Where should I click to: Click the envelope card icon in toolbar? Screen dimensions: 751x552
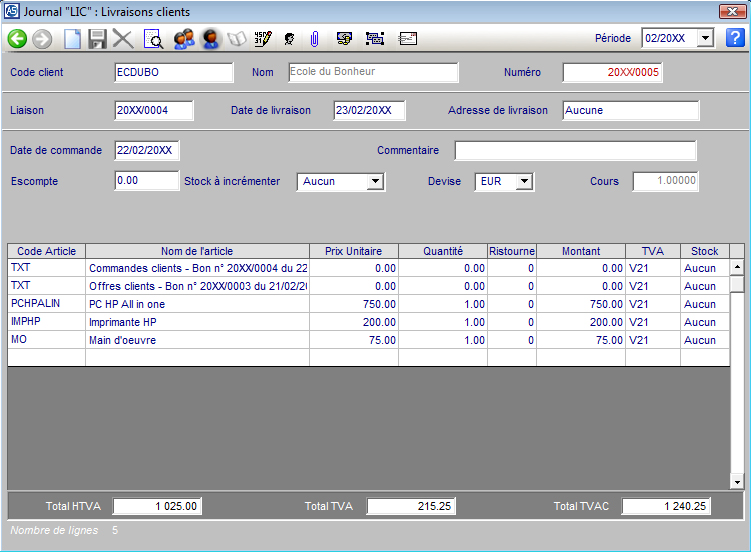coord(408,39)
